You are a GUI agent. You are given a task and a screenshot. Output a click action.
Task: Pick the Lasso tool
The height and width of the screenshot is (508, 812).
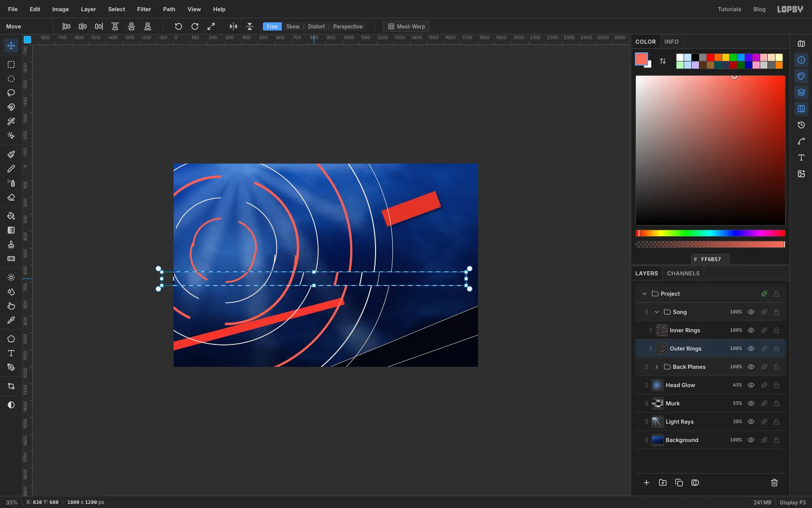click(x=11, y=93)
